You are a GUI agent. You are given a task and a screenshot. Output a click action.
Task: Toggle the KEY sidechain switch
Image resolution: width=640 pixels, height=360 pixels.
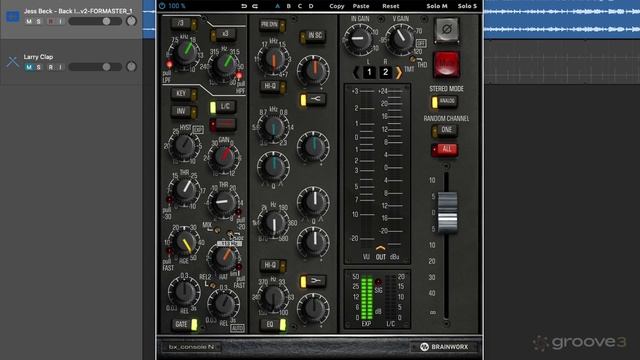tap(184, 94)
